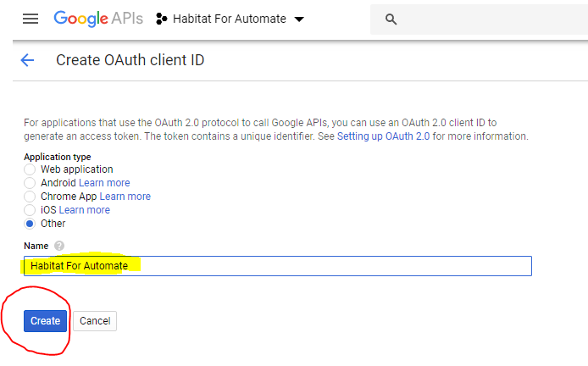
Task: Select the Other radio button
Action: pyautogui.click(x=30, y=224)
